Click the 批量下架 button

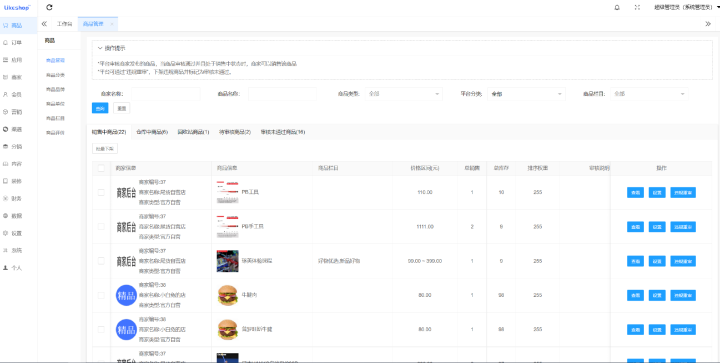(105, 149)
